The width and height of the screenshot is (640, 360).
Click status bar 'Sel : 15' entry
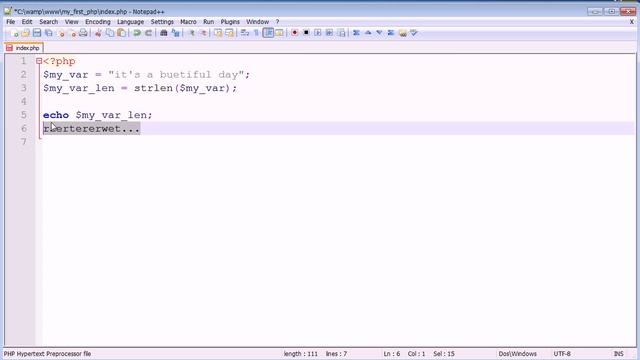tap(444, 354)
